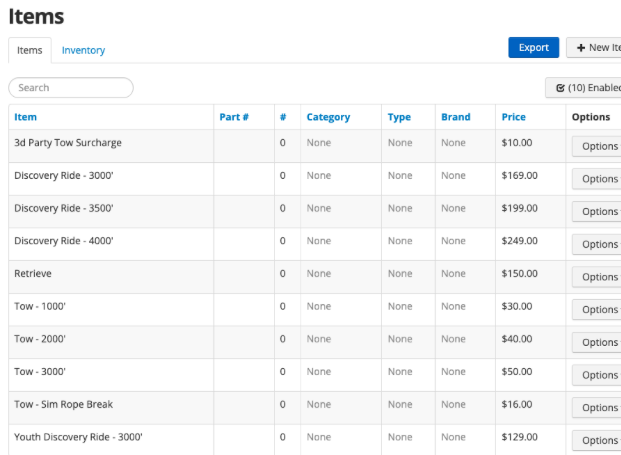621x455 pixels.
Task: Select the Items tab
Action: 30,50
